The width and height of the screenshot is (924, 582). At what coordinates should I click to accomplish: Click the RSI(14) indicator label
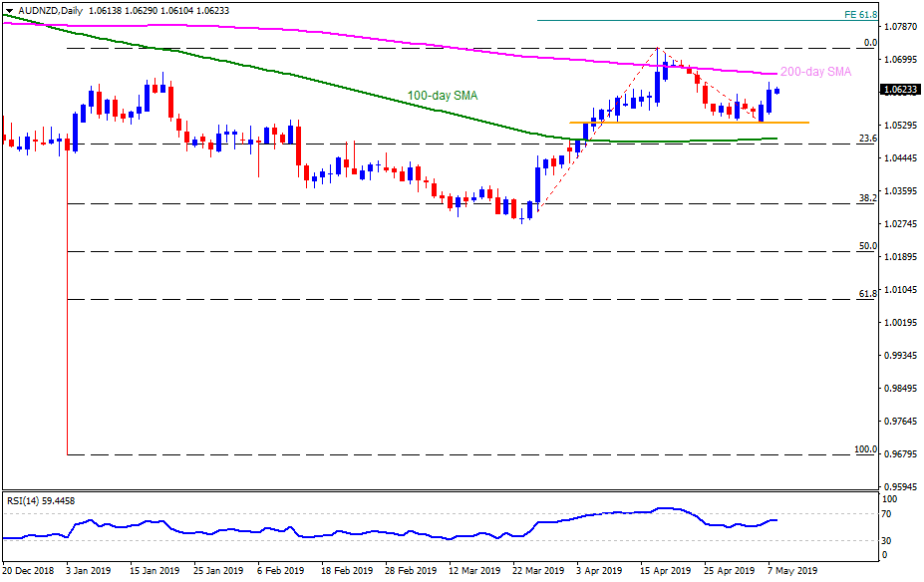click(40, 502)
